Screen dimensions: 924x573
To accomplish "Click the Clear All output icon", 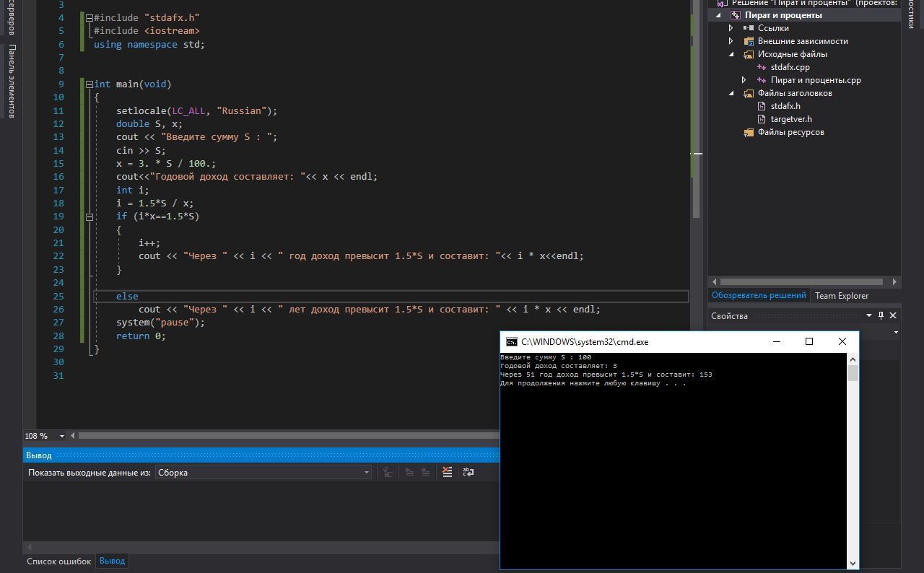I will pyautogui.click(x=448, y=472).
